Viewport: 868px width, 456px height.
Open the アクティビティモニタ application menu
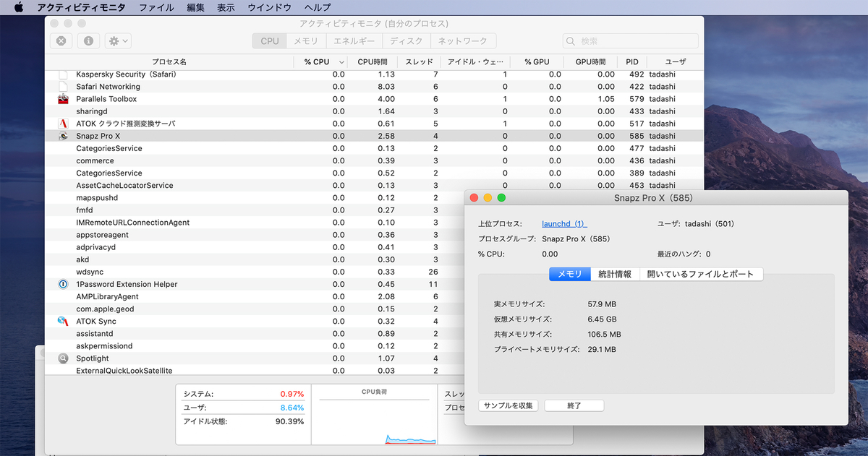(x=81, y=7)
